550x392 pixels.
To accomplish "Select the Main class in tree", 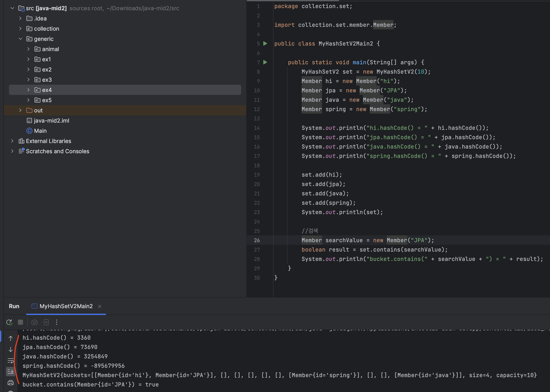I will [40, 131].
